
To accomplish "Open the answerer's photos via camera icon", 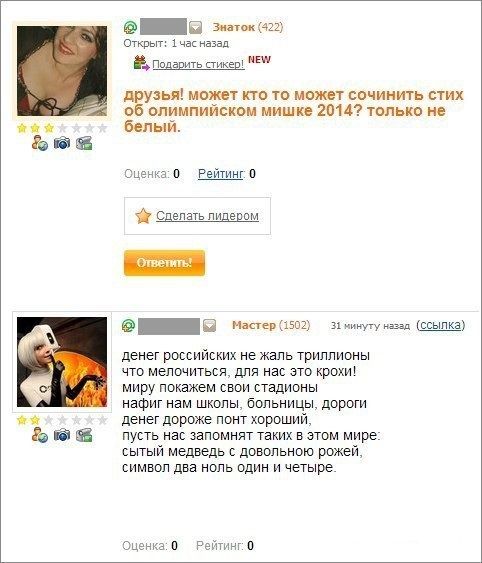I will pyautogui.click(x=62, y=436).
